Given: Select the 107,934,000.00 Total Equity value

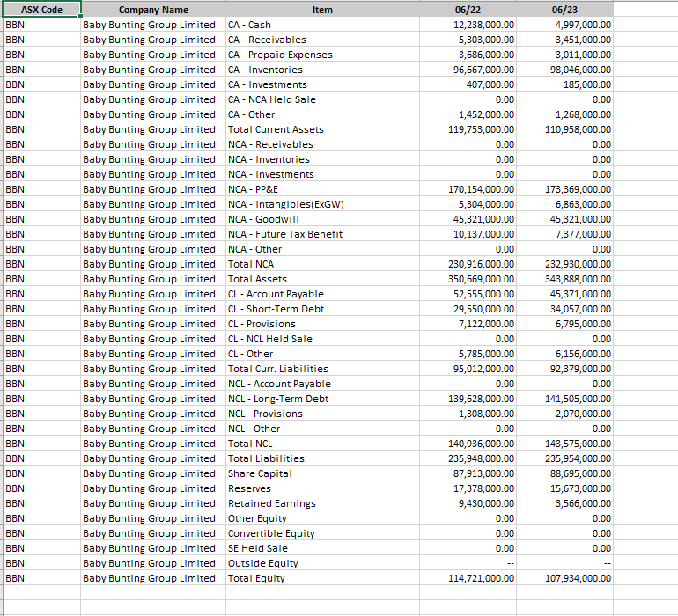Looking at the screenshot, I should 564,578.
